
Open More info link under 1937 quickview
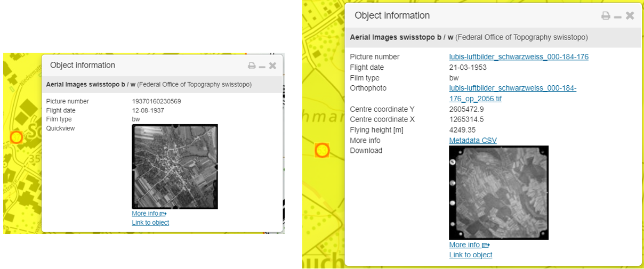point(149,214)
